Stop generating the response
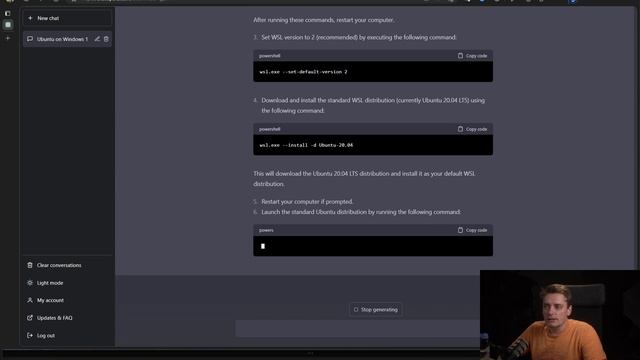This screenshot has height=360, width=640. (376, 309)
